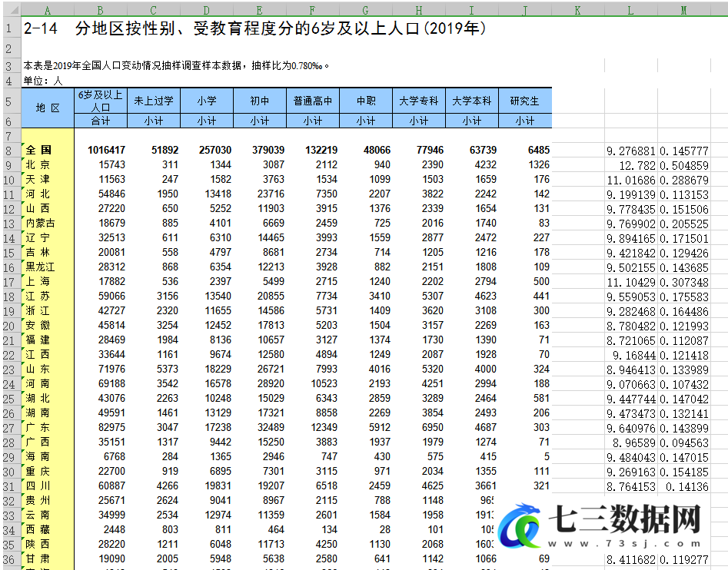Select the title cell starting with 2-14
Image resolution: width=728 pixels, height=570 pixels.
click(x=254, y=28)
